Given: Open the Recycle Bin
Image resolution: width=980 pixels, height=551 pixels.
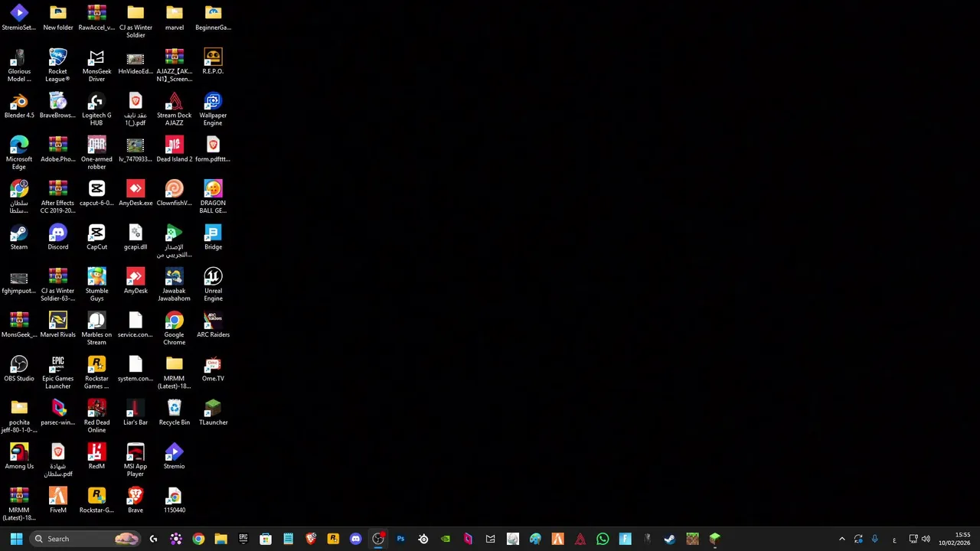Looking at the screenshot, I should pos(174,412).
